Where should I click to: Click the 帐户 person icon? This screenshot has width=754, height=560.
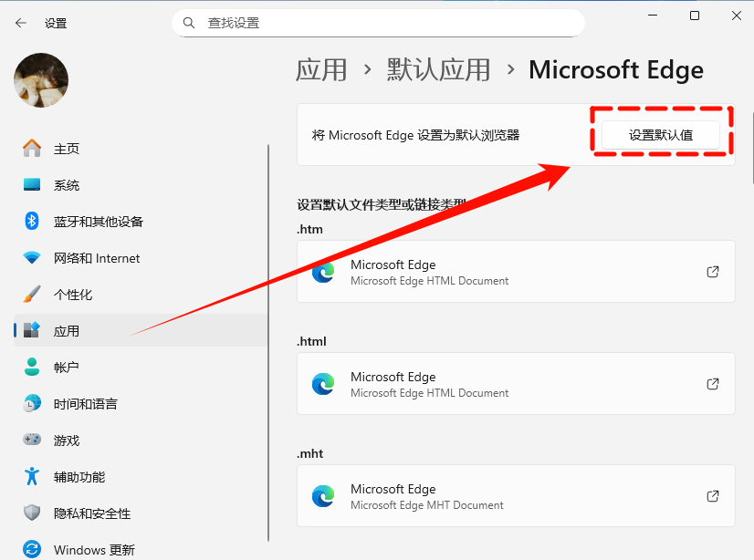pyautogui.click(x=32, y=368)
